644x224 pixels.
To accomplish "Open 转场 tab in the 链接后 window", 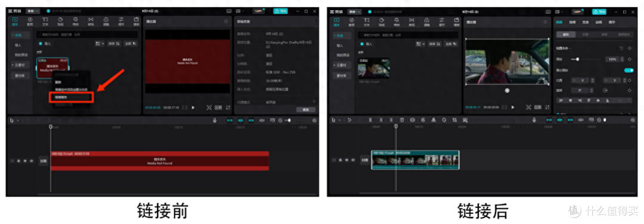I will pyautogui.click(x=411, y=21).
